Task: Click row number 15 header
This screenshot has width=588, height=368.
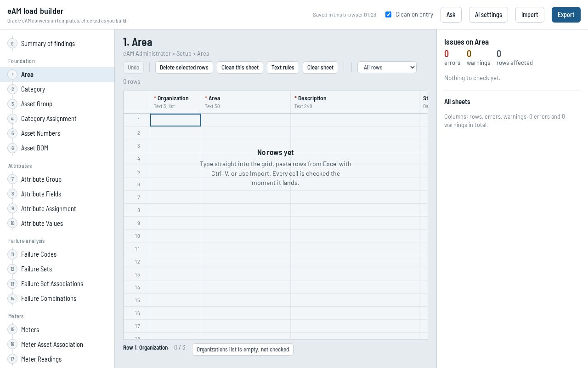Action: click(x=137, y=300)
